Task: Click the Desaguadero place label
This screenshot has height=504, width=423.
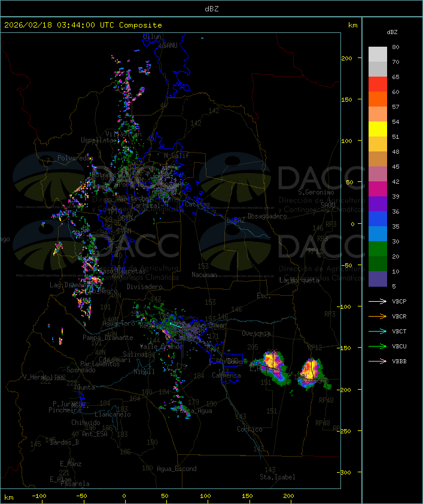Action: coord(267,216)
